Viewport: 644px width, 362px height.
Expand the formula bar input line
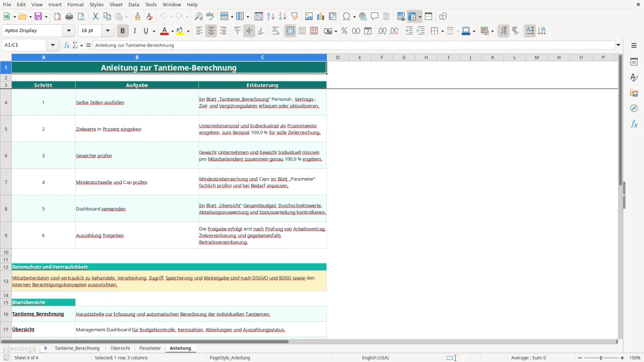pos(618,45)
